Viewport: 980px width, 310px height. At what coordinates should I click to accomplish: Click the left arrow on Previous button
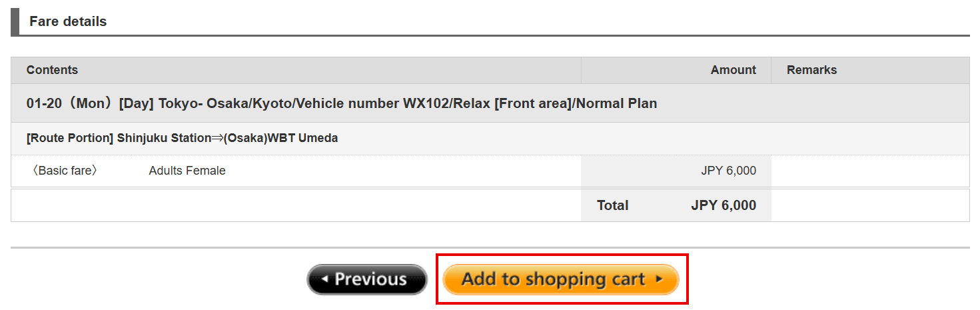click(x=325, y=279)
